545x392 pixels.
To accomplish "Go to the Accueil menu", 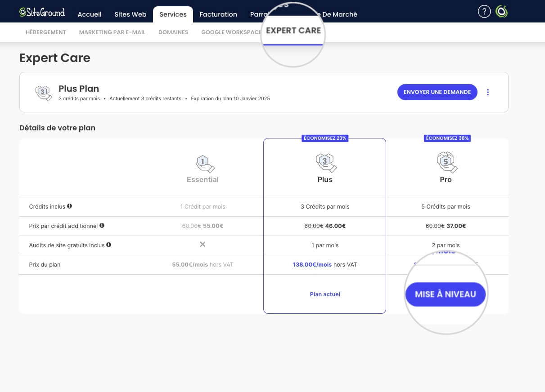I will click(x=90, y=14).
